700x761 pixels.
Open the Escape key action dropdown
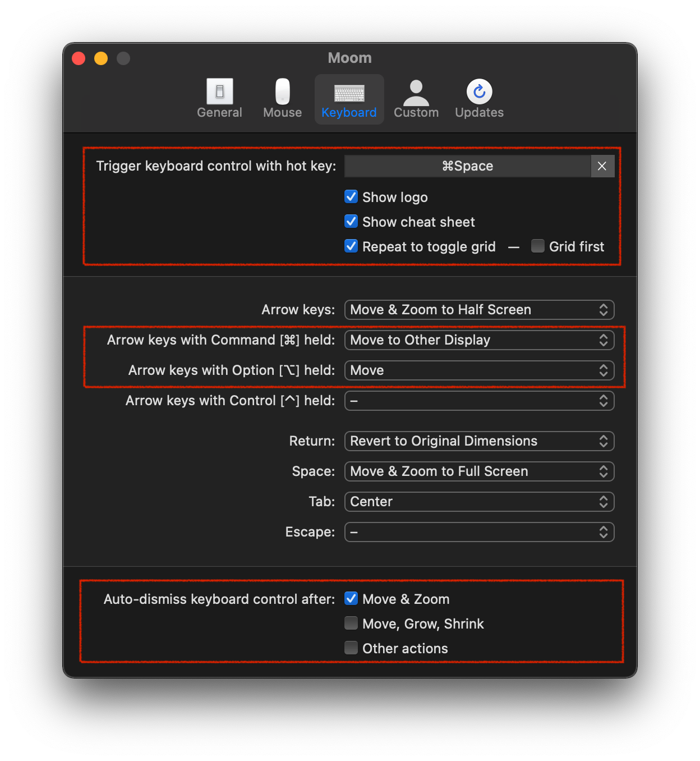pyautogui.click(x=480, y=532)
